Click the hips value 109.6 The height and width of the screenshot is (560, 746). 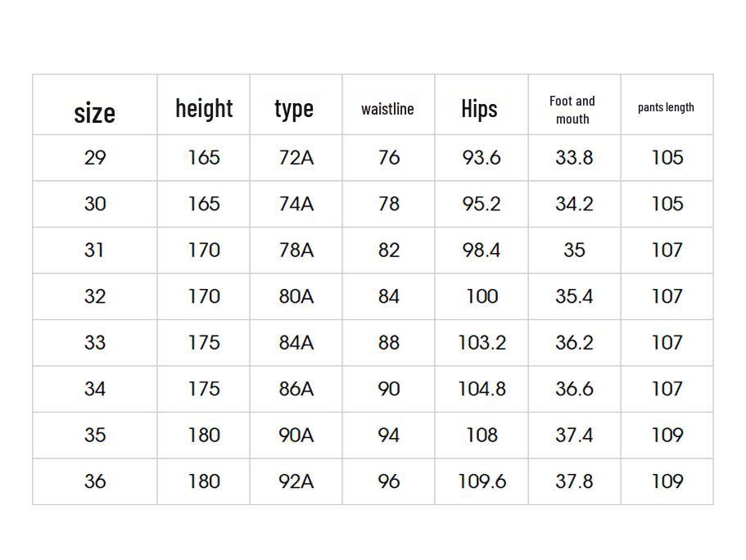click(482, 481)
